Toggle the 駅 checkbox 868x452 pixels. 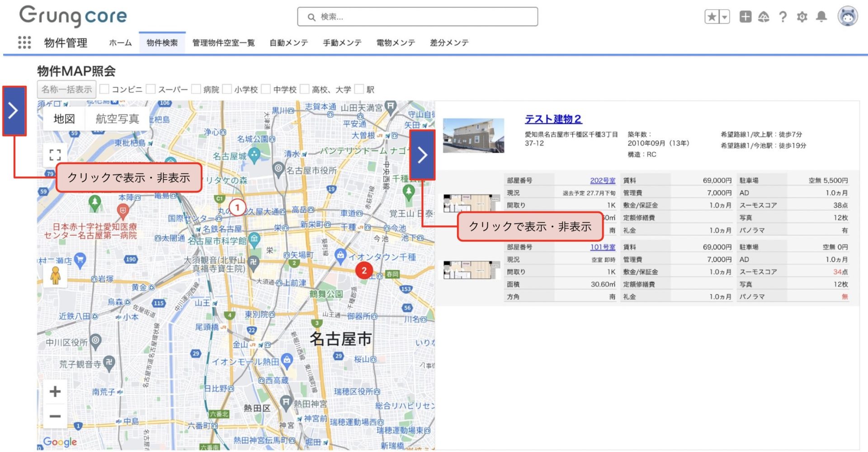[x=359, y=89]
